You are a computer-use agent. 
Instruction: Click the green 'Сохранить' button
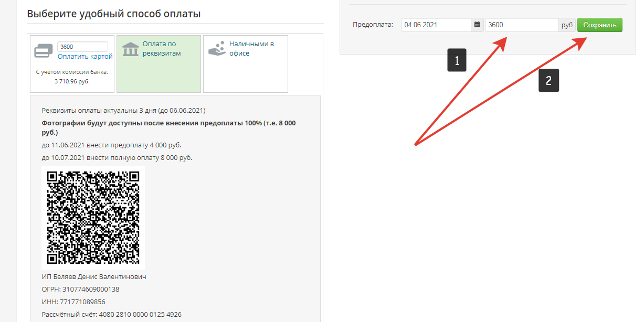(600, 25)
